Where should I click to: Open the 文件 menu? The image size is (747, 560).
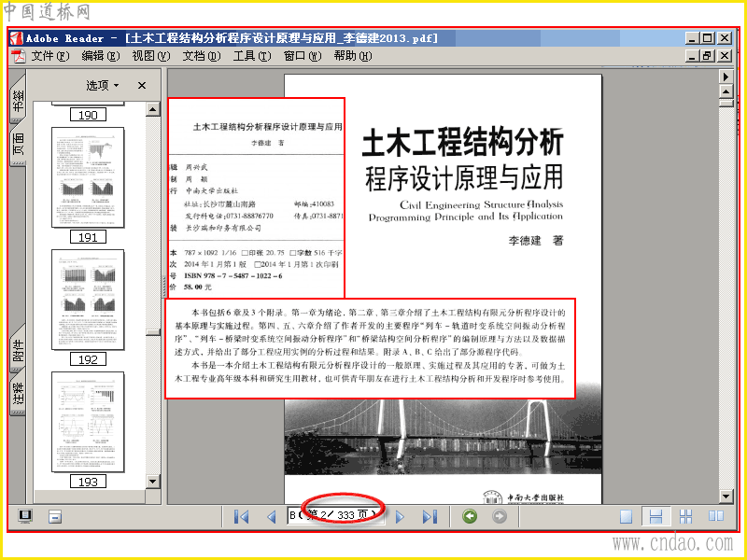click(x=50, y=56)
